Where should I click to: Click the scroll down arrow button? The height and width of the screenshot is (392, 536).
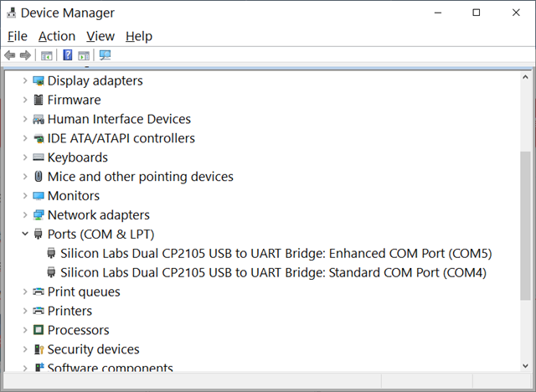pyautogui.click(x=525, y=366)
